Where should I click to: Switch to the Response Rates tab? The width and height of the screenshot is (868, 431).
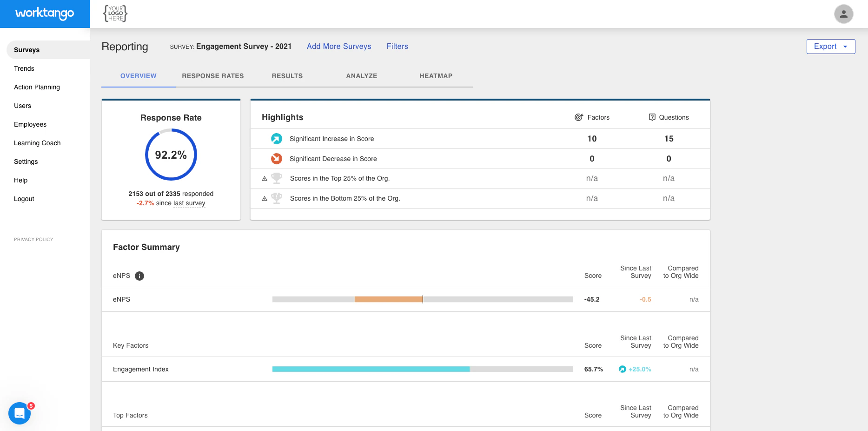pos(213,76)
